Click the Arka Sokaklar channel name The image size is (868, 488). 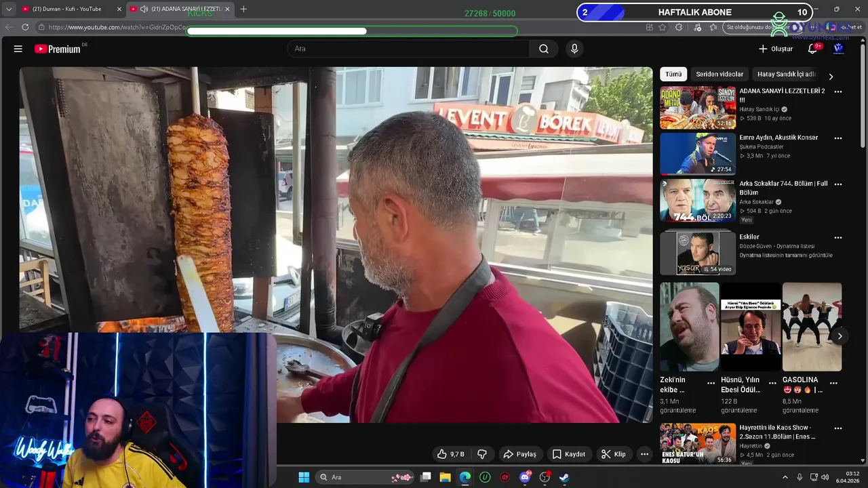(x=757, y=202)
